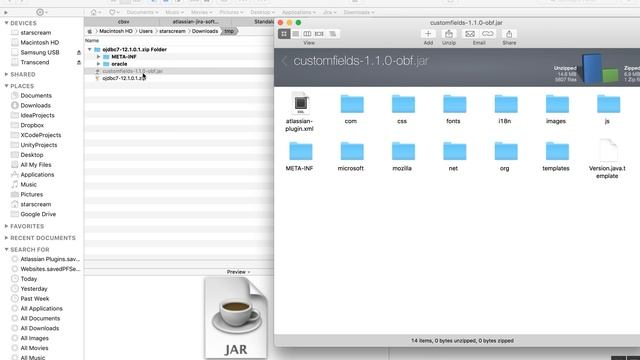The height and width of the screenshot is (360, 640).
Task: Select the META-INF folder icon in archive window
Action: 300,151
